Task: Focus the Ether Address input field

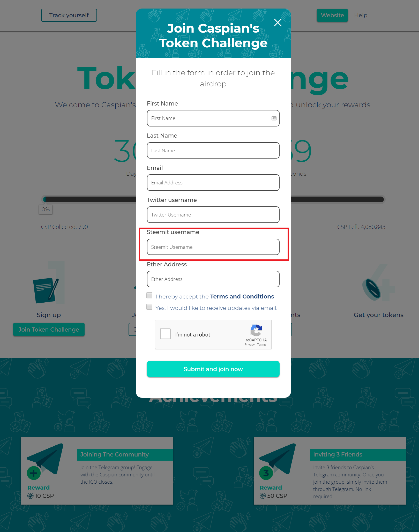Action: coord(213,279)
